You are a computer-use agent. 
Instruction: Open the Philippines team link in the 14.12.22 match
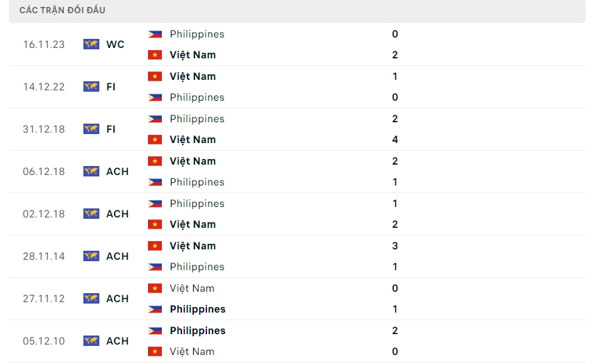197,97
